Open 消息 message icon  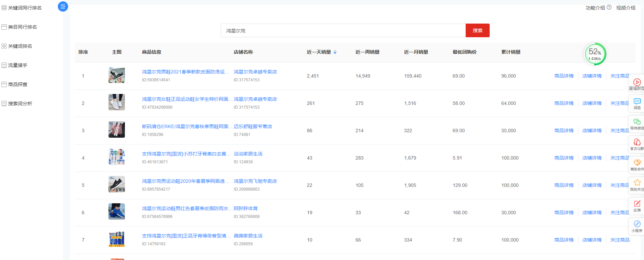point(637,101)
